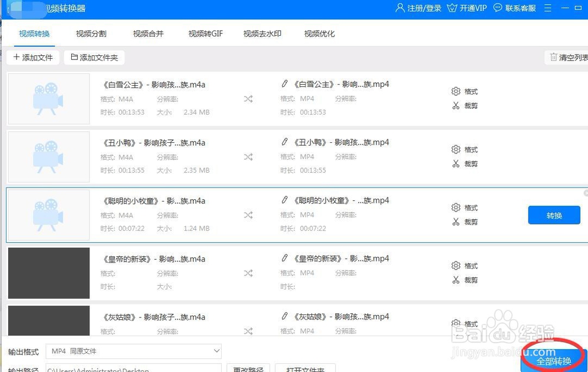Open the hamburger menu in title bar
Image resolution: width=588 pixels, height=372 pixels.
(x=547, y=8)
